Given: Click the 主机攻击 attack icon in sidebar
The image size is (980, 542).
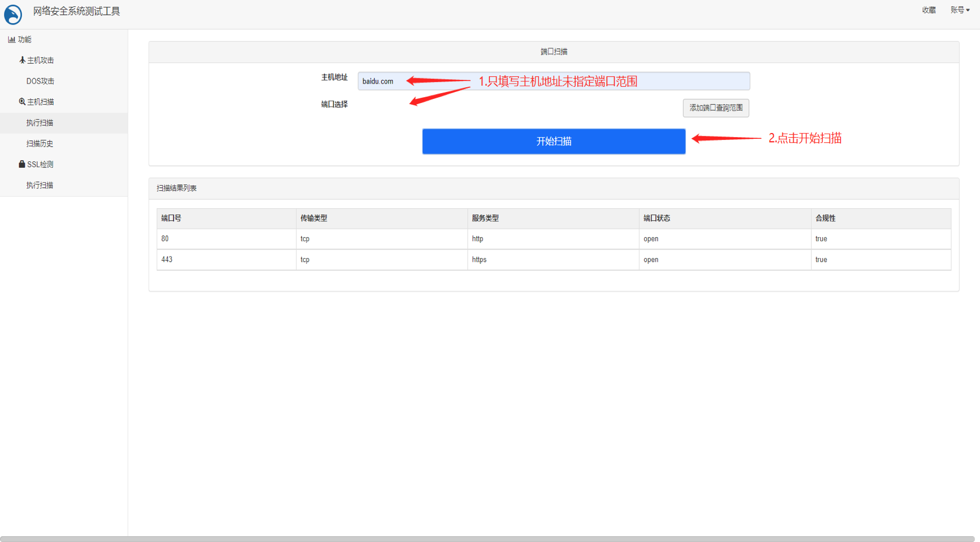Looking at the screenshot, I should 22,60.
